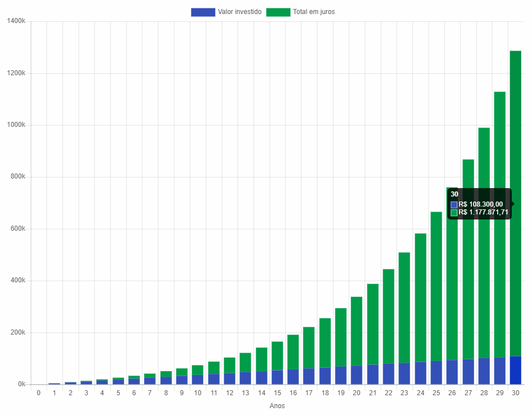
Task: Select the green bar for year 21
Action: click(x=373, y=324)
